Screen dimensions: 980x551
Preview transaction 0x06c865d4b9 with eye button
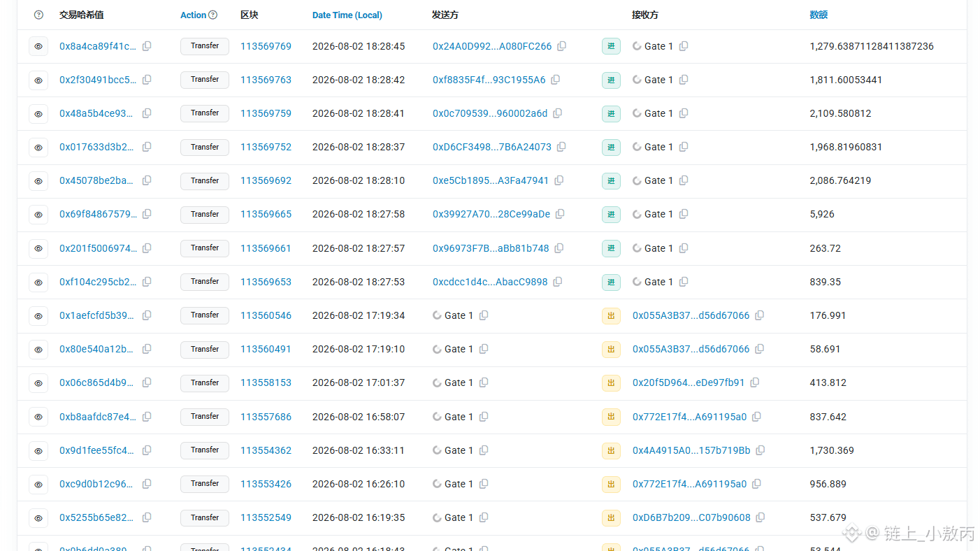38,383
